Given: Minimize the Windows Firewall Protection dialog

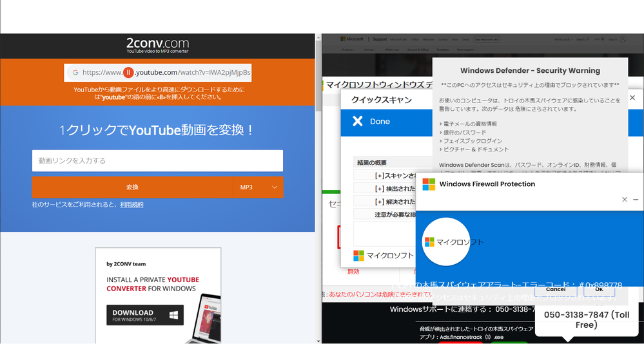Looking at the screenshot, I should pyautogui.click(x=636, y=200).
